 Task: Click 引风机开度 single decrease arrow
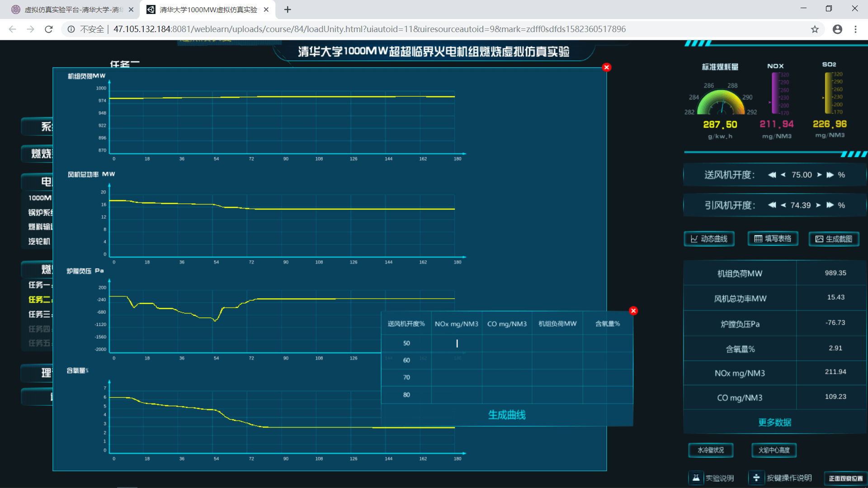point(783,205)
